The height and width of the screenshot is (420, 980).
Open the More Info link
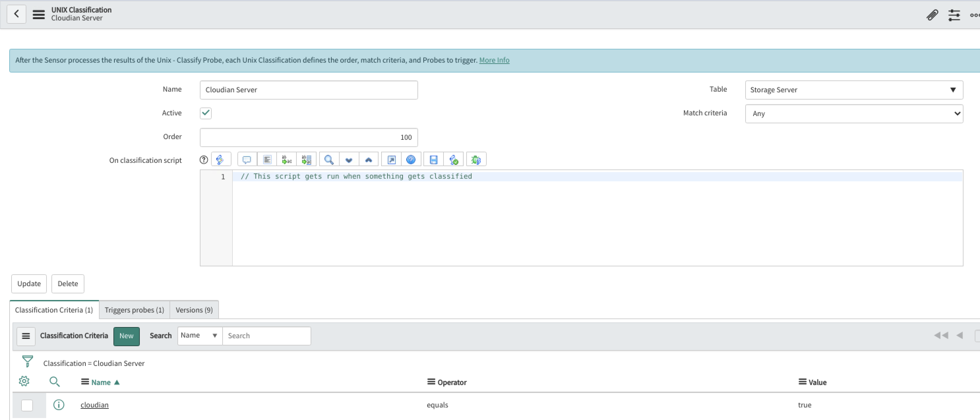[494, 60]
